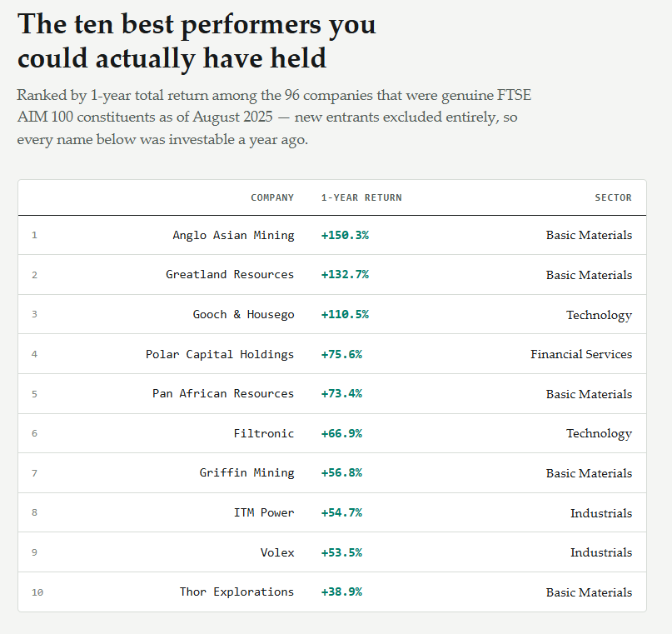Click the rank number 10 cell
This screenshot has width=672, height=634.
tap(37, 592)
